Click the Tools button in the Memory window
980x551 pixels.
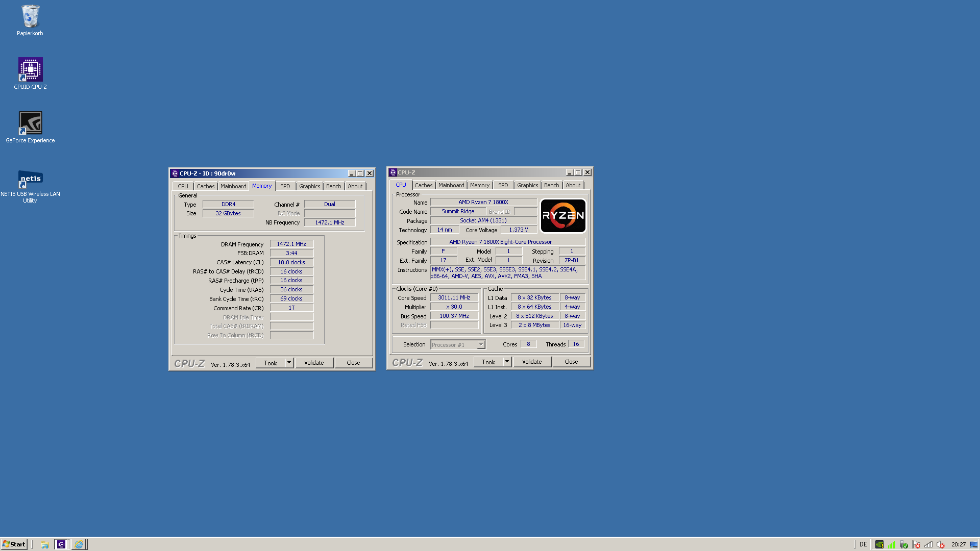pyautogui.click(x=271, y=363)
